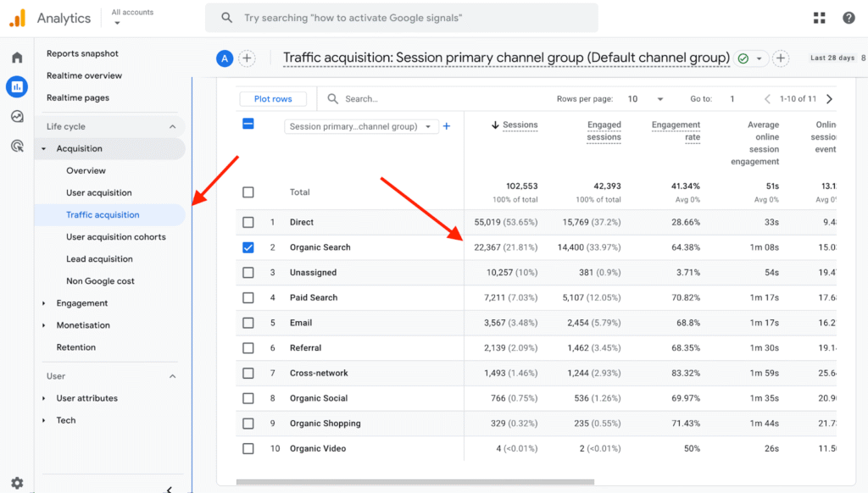Click the horizontal table scrollbar

[415, 482]
